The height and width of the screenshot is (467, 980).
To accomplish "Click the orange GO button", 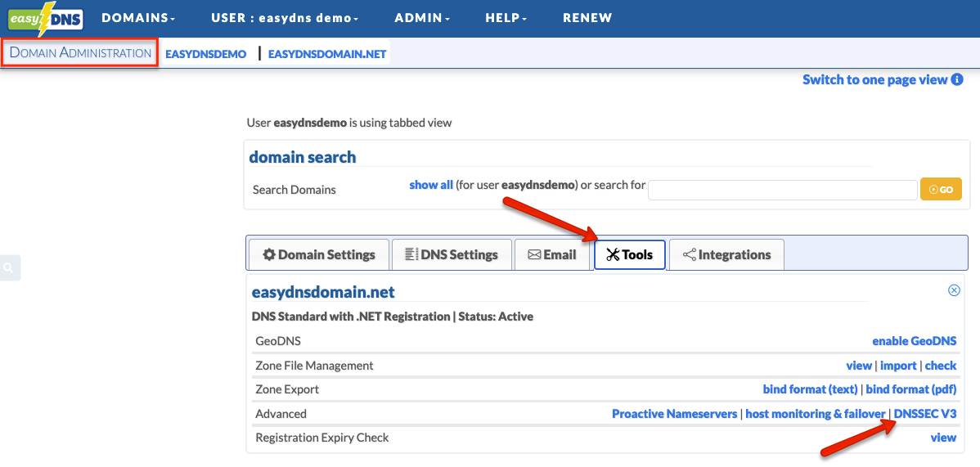I will pyautogui.click(x=941, y=190).
